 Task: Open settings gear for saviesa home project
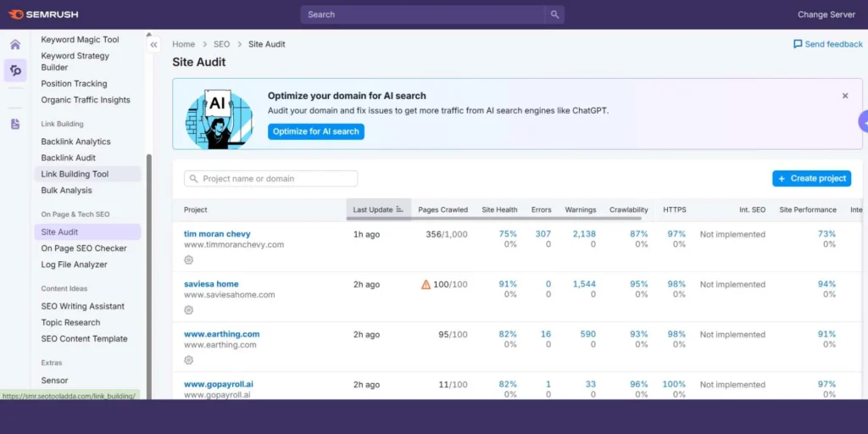[x=189, y=309]
